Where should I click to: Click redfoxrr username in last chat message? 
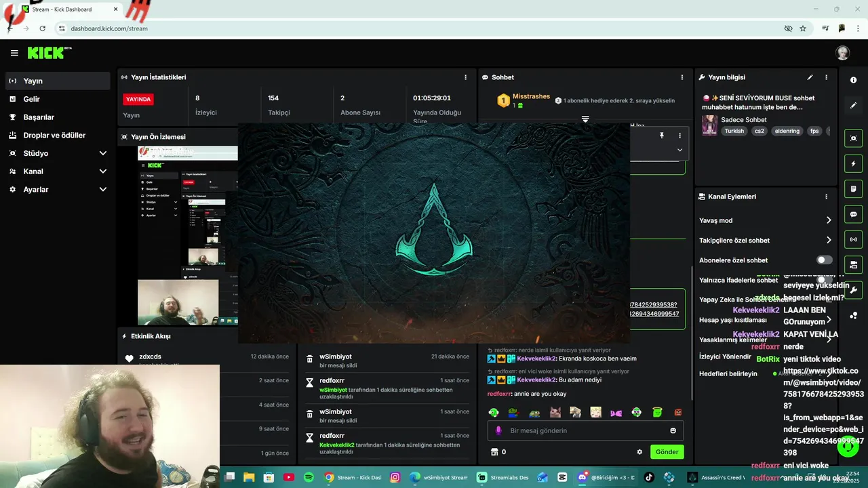498,394
